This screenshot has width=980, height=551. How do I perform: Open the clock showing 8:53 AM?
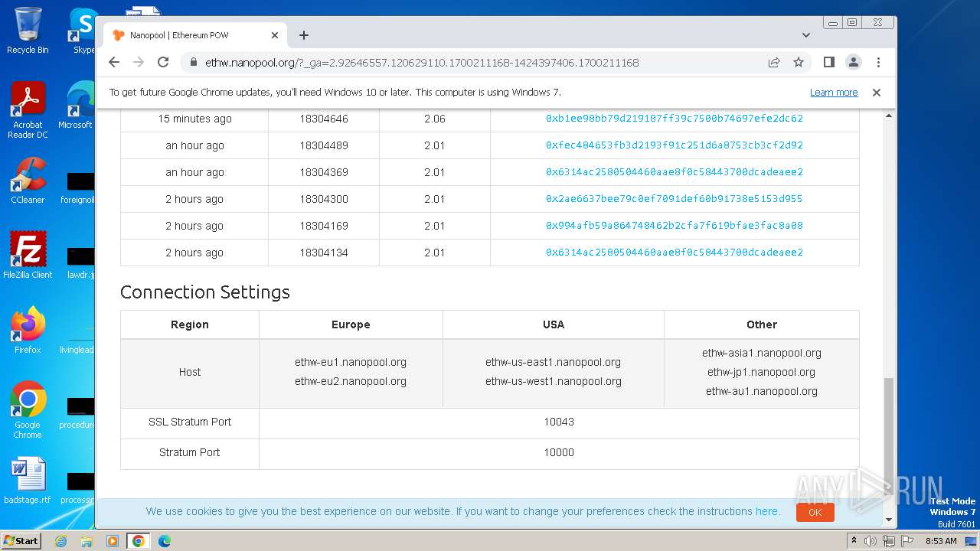point(941,541)
